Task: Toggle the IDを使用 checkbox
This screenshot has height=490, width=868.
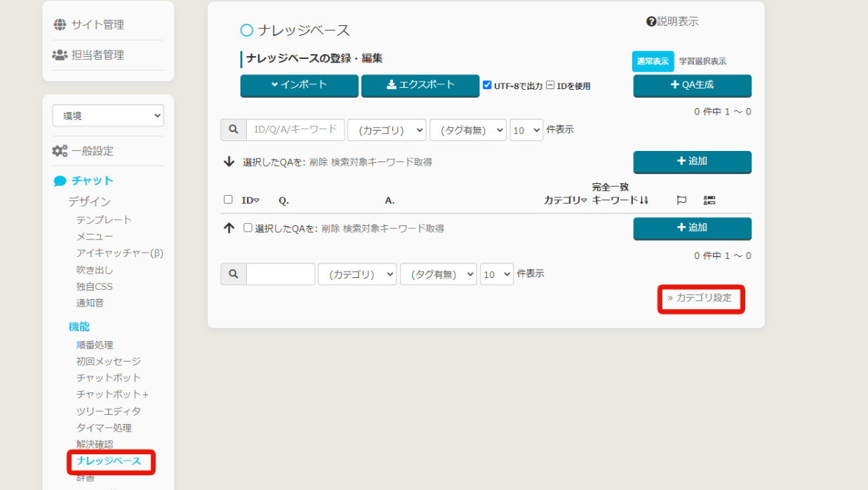Action: tap(550, 85)
